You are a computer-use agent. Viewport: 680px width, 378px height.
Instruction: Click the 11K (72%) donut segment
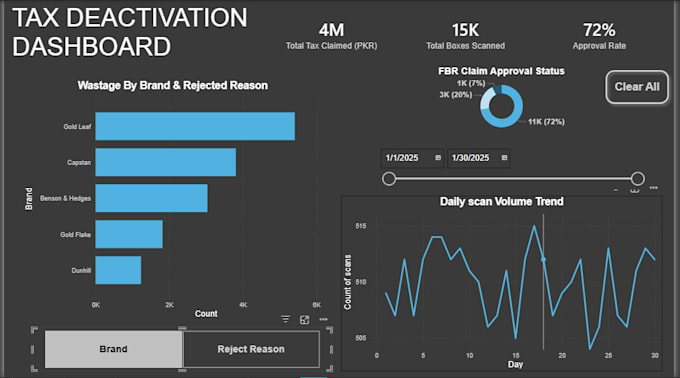[x=514, y=116]
